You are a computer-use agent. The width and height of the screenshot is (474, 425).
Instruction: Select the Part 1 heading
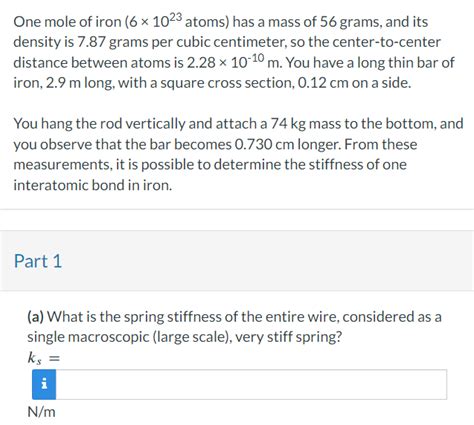[38, 261]
